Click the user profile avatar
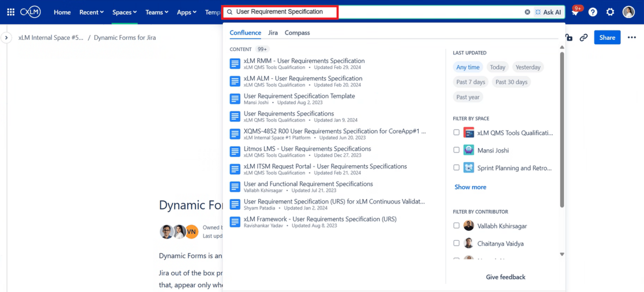 coord(629,12)
